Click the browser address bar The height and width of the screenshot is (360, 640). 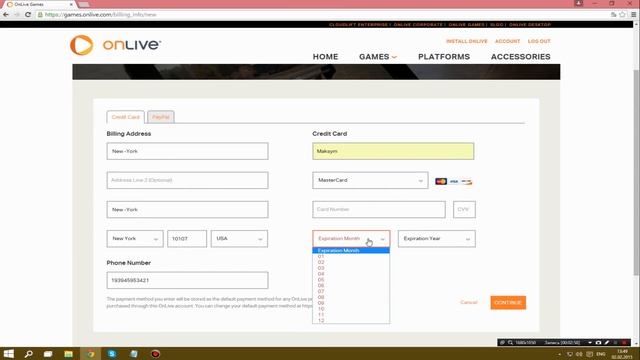coord(322,14)
